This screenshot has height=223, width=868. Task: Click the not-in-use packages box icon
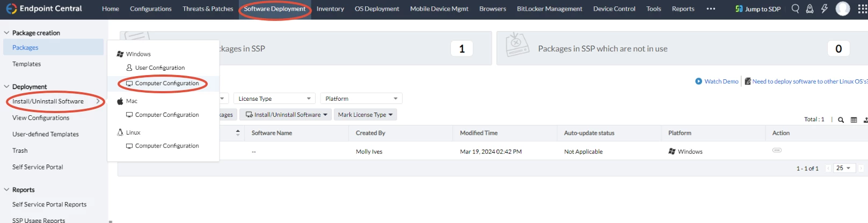pos(518,44)
